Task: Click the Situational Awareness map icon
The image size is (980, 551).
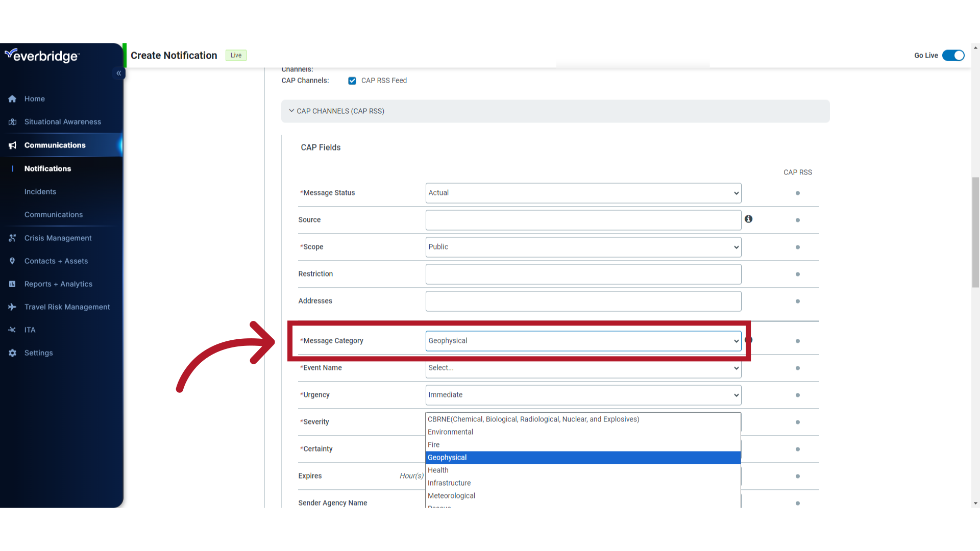Action: click(12, 122)
